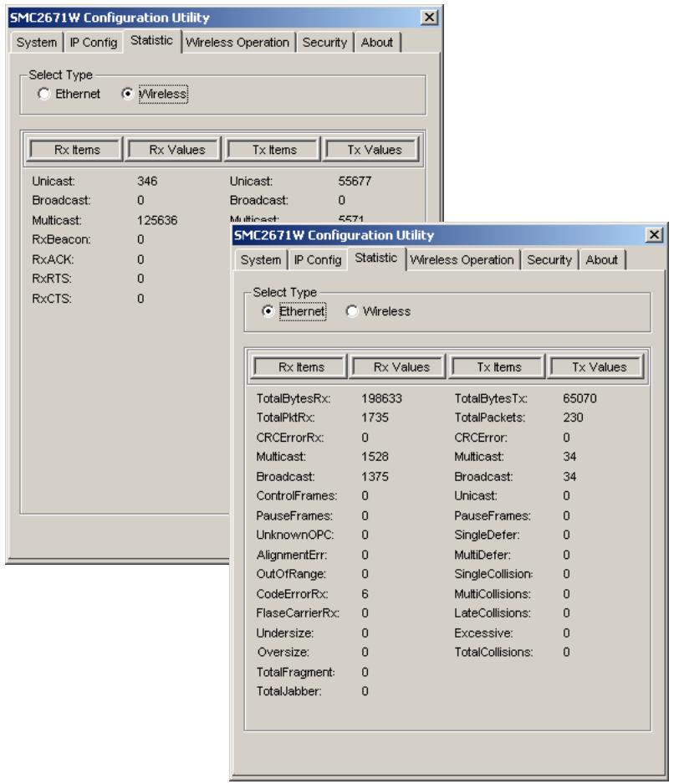Click Multicast value 125636 in back window
This screenshot has width=674, height=784.
(157, 220)
